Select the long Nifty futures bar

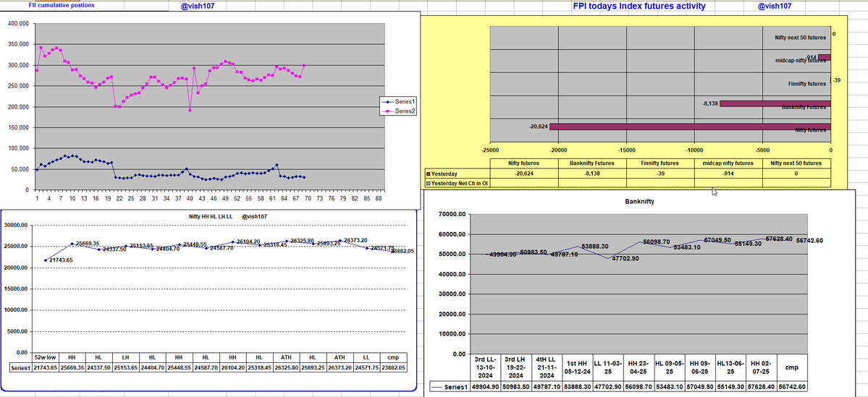tap(691, 127)
